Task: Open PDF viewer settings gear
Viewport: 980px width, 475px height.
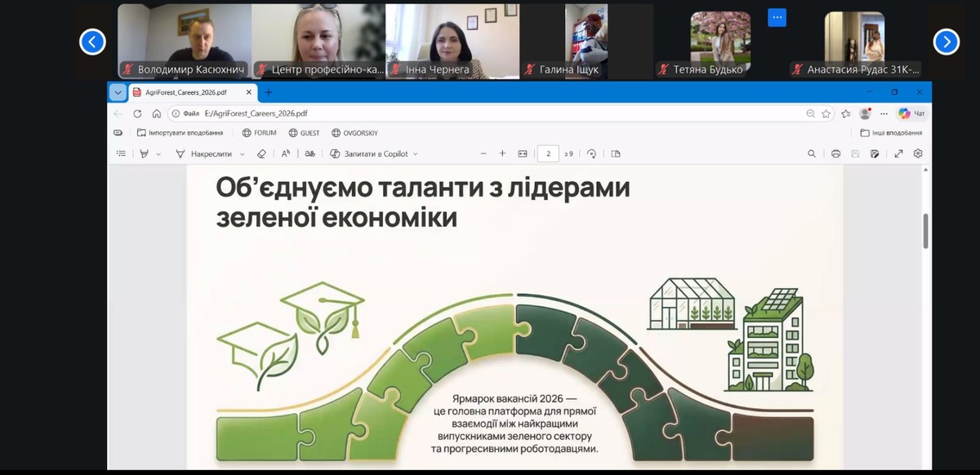Action: click(x=918, y=153)
